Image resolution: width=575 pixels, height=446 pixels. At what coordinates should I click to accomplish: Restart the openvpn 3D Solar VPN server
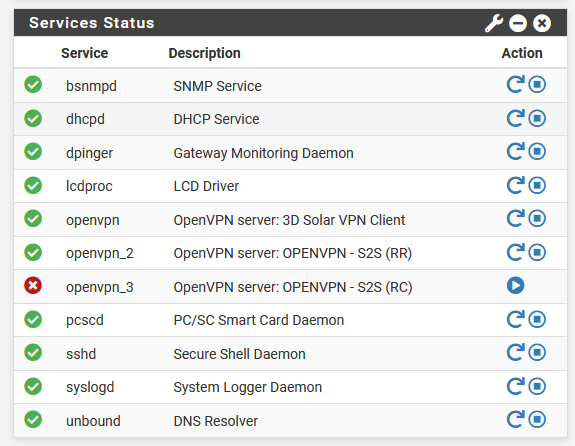[516, 219]
